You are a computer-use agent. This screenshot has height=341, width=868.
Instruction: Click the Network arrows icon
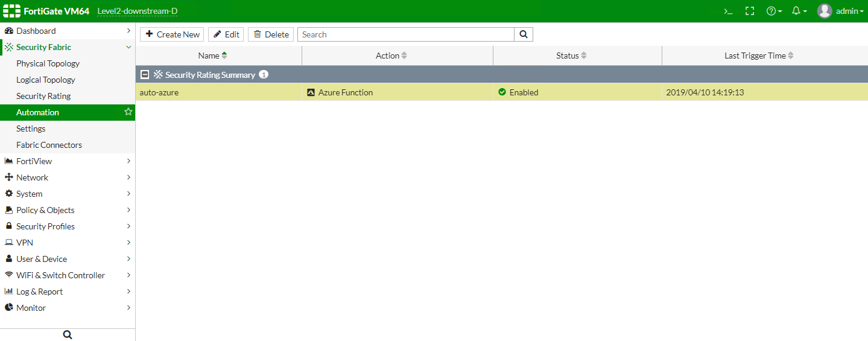(9, 177)
